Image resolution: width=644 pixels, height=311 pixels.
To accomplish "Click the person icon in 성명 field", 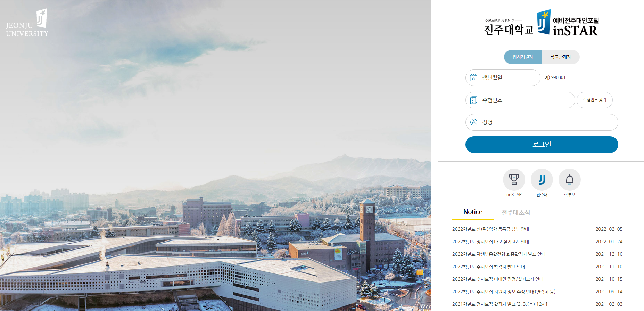I will [x=473, y=122].
